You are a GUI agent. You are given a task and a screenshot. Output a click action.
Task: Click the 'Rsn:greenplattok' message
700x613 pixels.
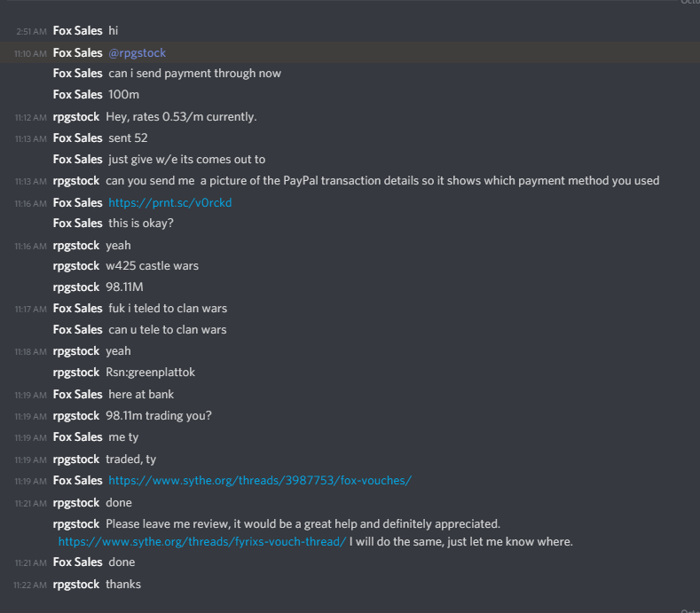coord(151,372)
